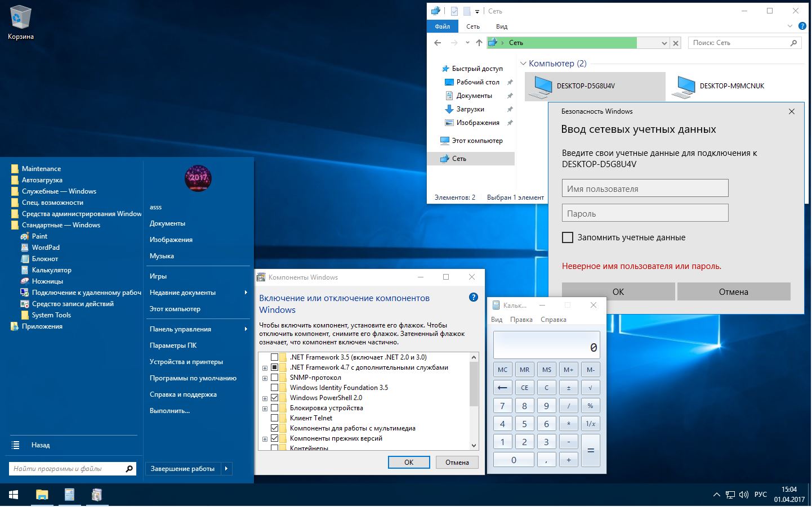Expand SNMP-протокол tree node

coord(265,378)
